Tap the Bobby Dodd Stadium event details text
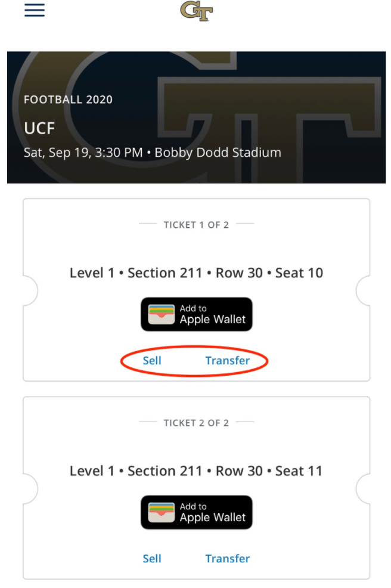The image size is (391, 588). (x=152, y=152)
